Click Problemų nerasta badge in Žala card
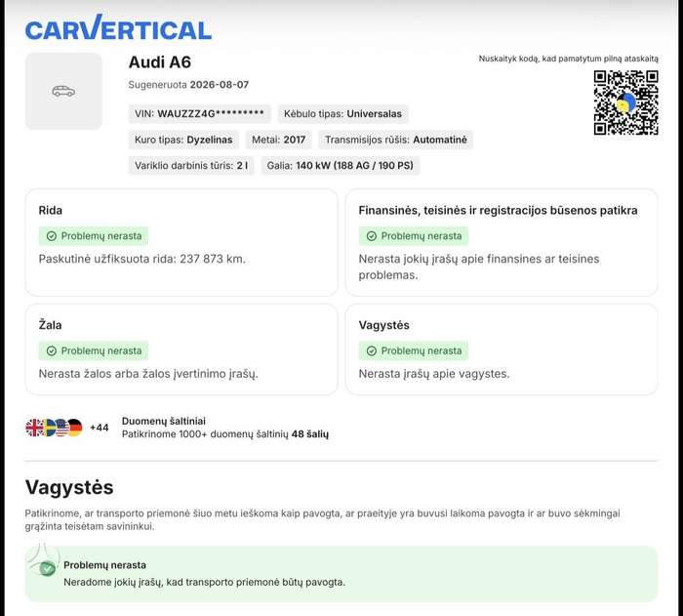 click(x=94, y=350)
